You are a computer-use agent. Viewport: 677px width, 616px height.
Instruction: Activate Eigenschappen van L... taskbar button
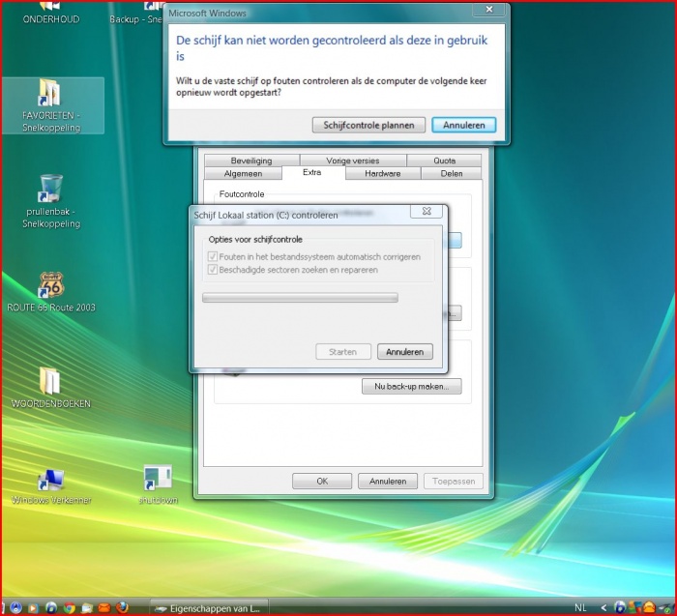tap(209, 608)
